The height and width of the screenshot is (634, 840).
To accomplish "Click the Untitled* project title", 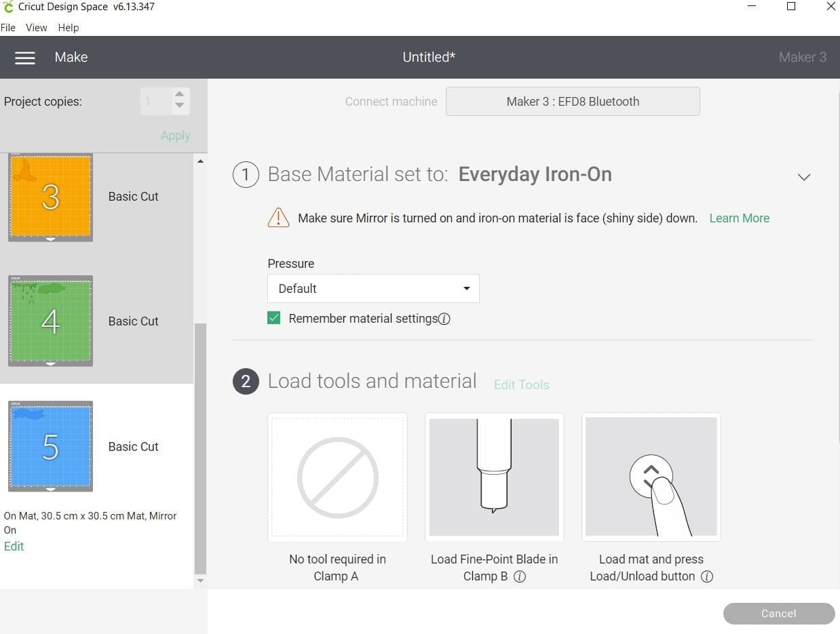I will click(429, 58).
